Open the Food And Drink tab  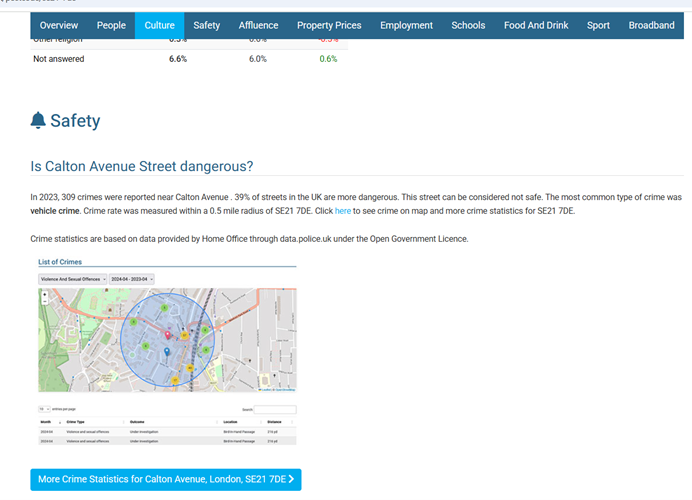pos(536,25)
